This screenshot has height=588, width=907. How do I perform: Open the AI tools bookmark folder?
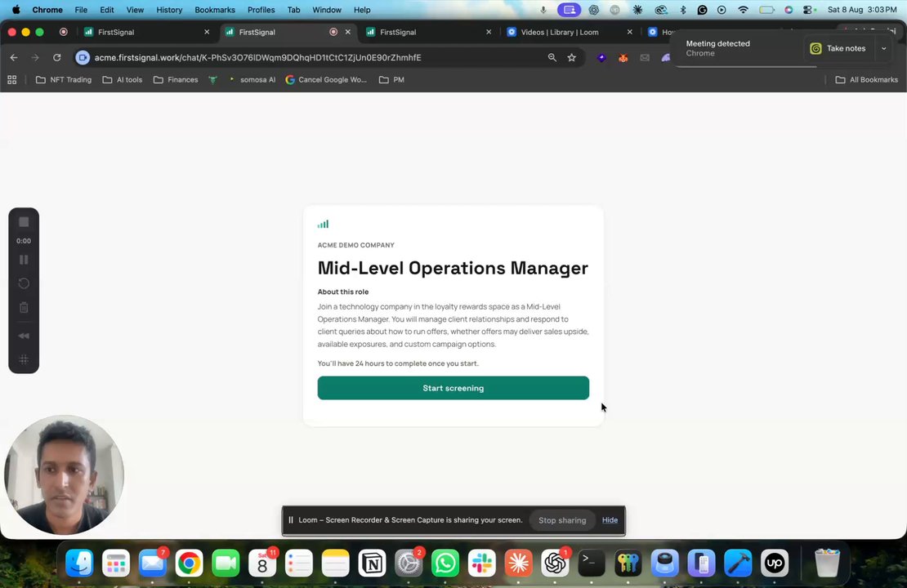(122, 80)
